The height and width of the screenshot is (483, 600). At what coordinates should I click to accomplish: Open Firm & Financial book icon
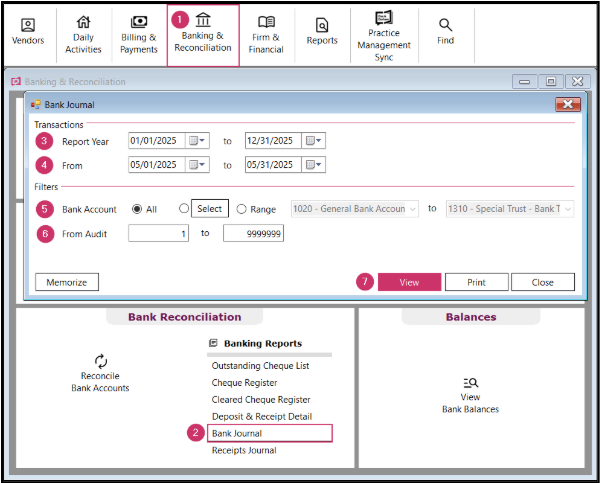pyautogui.click(x=266, y=22)
